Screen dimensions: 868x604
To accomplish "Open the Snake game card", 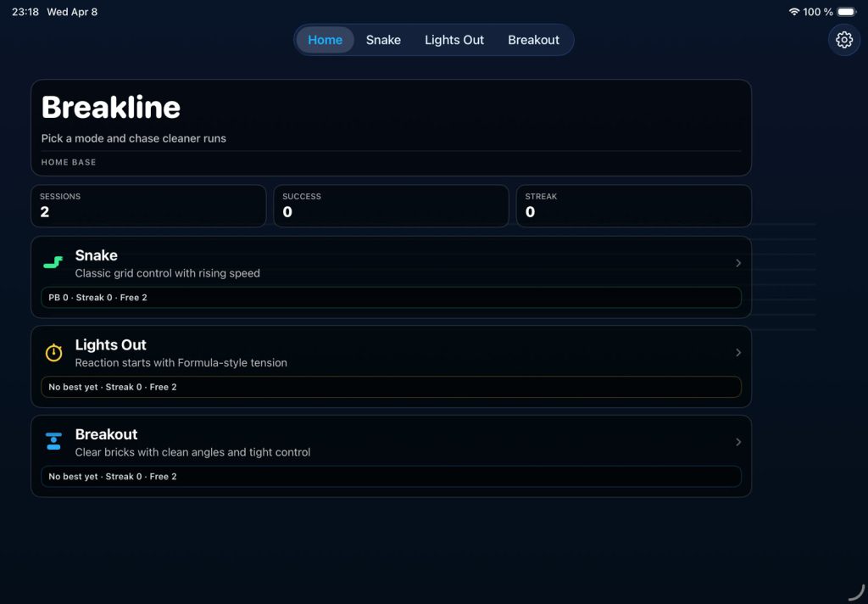I will point(390,263).
